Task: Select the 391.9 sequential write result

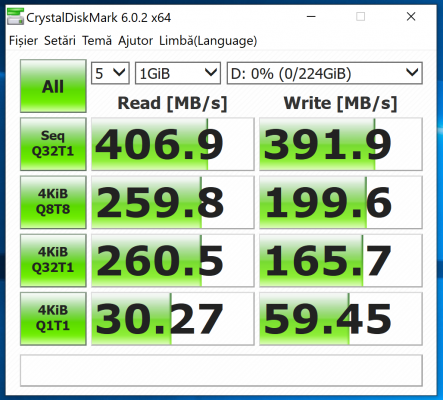Action: click(x=341, y=144)
